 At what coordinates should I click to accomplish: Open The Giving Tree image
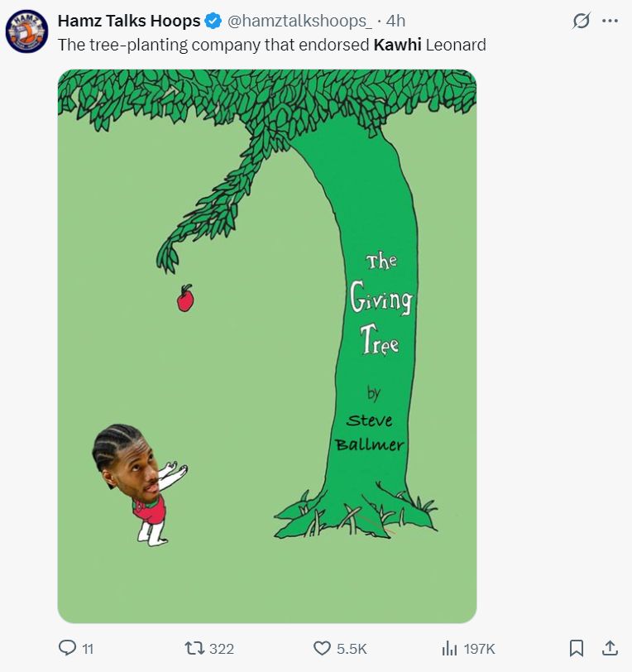click(267, 346)
